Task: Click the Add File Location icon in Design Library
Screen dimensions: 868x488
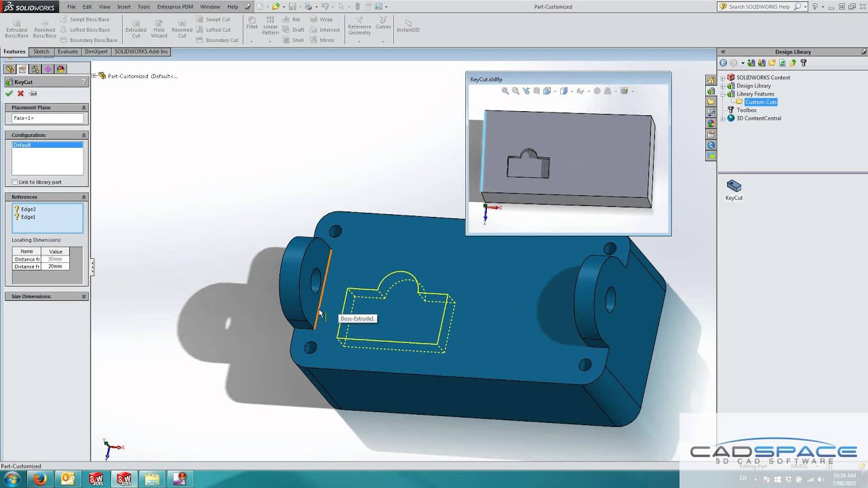Action: (x=762, y=63)
